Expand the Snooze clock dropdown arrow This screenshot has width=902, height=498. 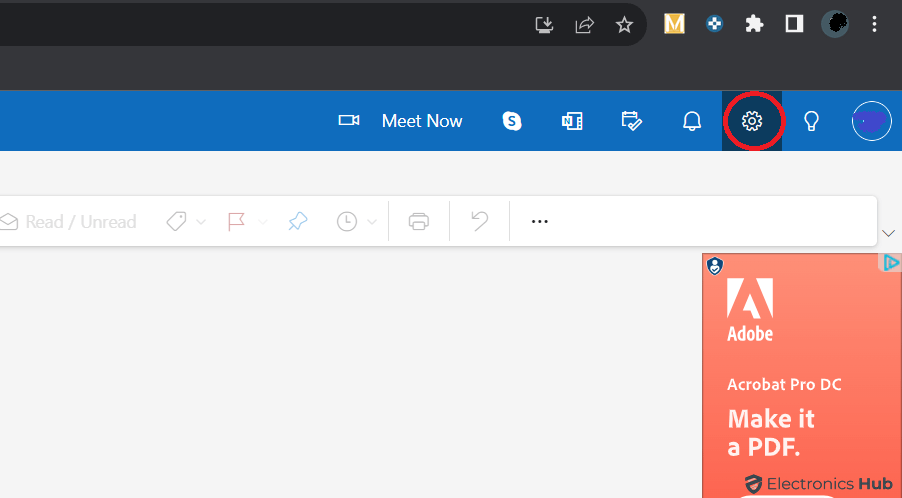point(372,222)
